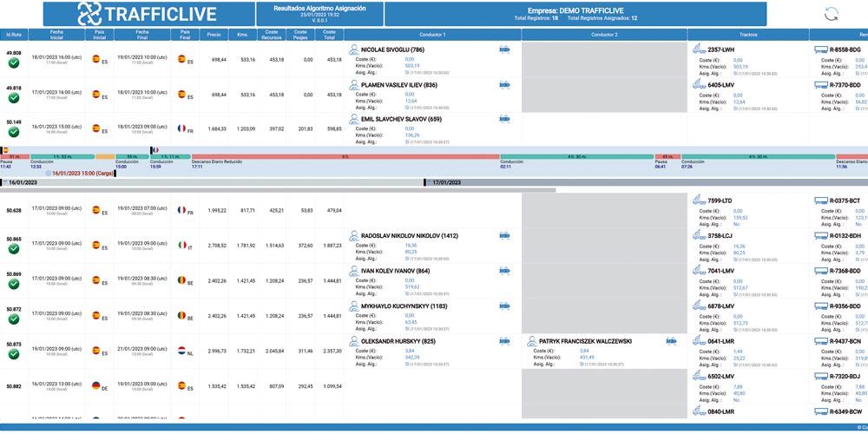
Task: Collapse the 16/01/2023 date section in timeline
Action: [x=4, y=182]
